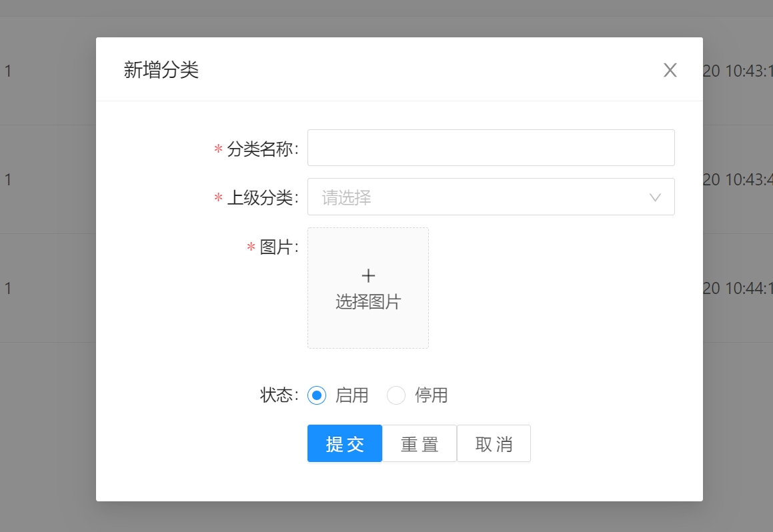This screenshot has width=773, height=532.
Task: Select the 启用 radio button
Action: (317, 395)
